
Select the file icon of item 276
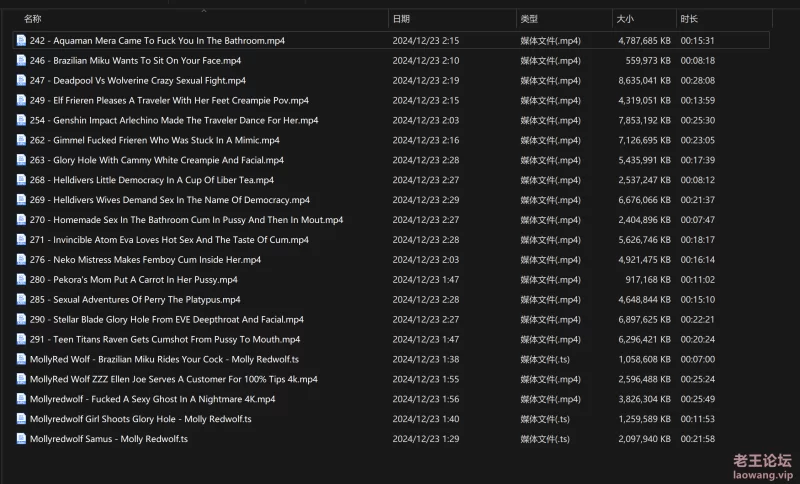[22, 260]
